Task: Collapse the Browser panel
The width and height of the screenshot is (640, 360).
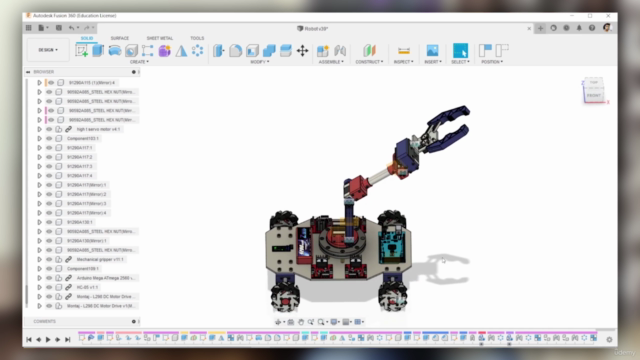Action: [x=28, y=72]
